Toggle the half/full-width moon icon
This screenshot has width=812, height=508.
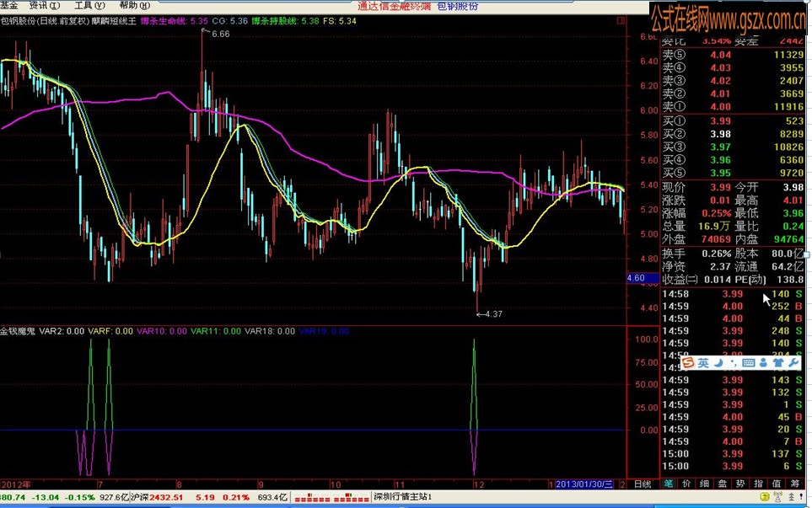(x=718, y=362)
